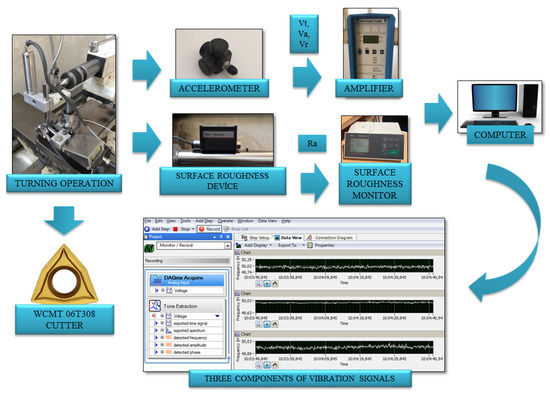Click the Export To button
Screen dimensions: 550x395
coord(287,245)
